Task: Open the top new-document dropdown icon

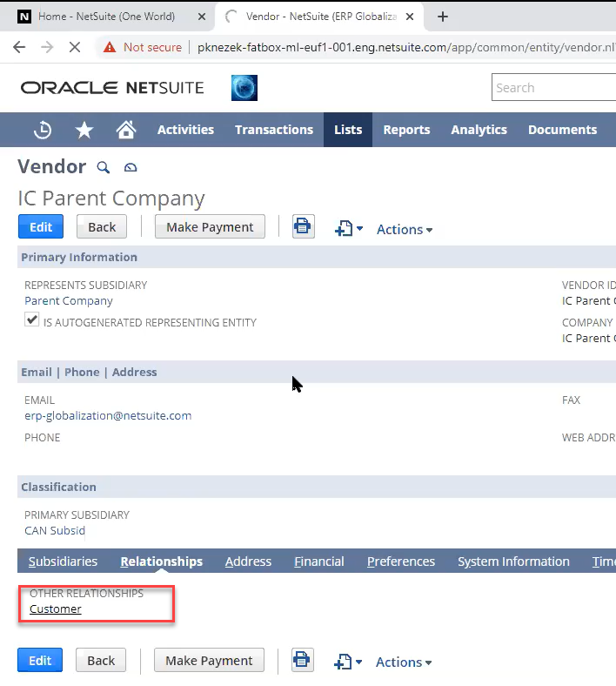Action: click(348, 228)
